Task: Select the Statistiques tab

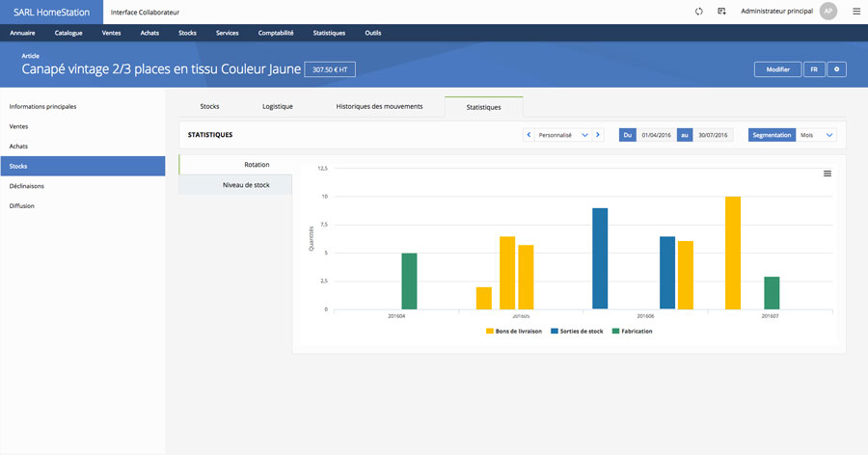Action: (x=483, y=107)
